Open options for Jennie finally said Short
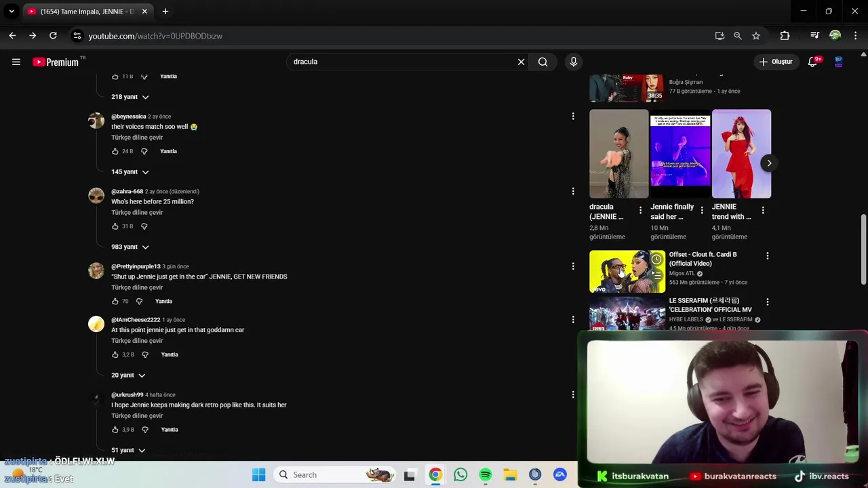Image resolution: width=868 pixels, height=488 pixels. 702,211
